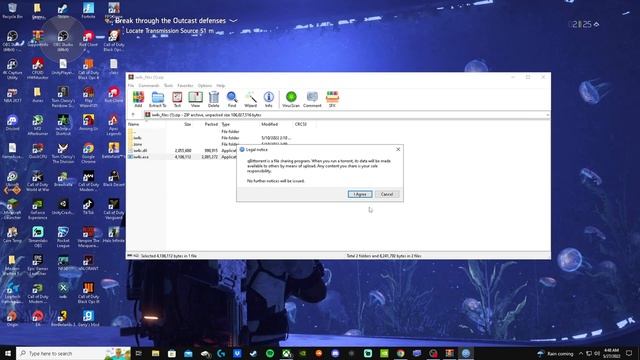Click the Garry's Mod desktop icon

(x=88, y=319)
